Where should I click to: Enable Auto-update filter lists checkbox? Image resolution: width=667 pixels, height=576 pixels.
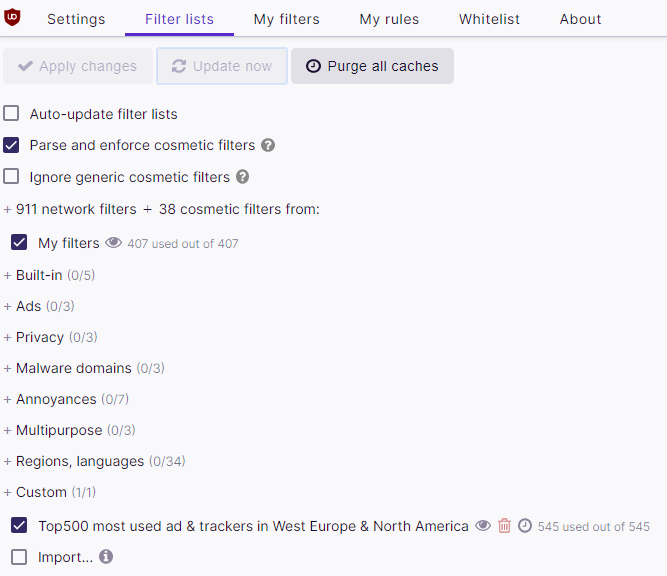pos(12,114)
